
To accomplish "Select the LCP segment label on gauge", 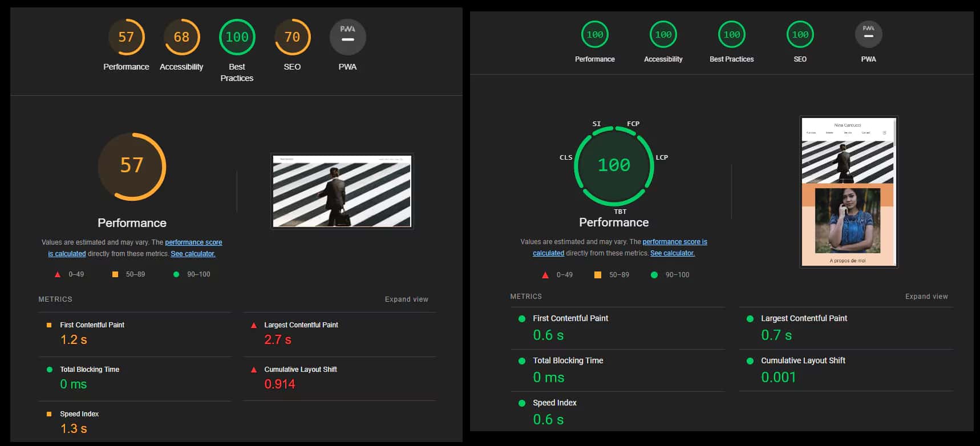I will click(662, 157).
